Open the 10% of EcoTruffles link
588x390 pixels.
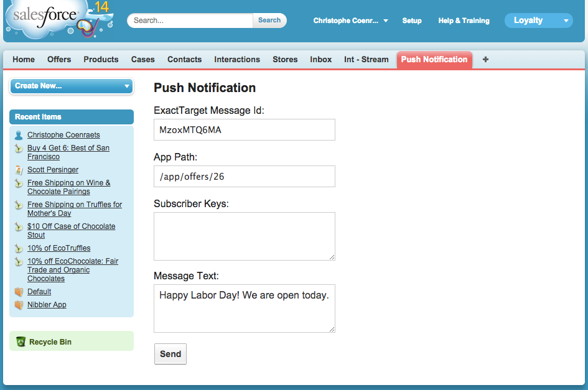[x=59, y=248]
